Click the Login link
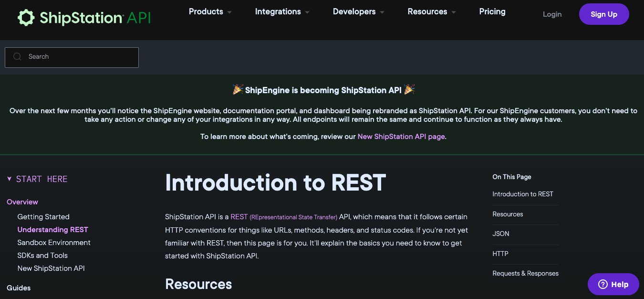This screenshot has width=644, height=299. (552, 14)
